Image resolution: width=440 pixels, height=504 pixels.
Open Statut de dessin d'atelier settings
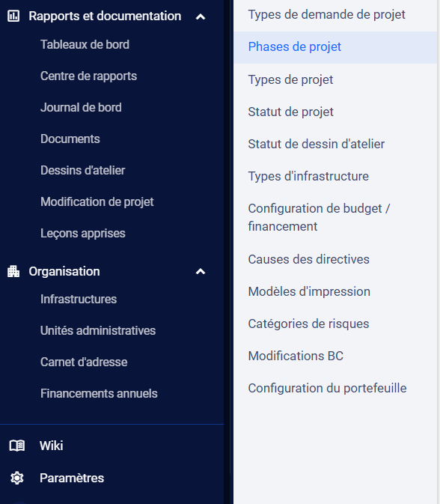click(316, 144)
